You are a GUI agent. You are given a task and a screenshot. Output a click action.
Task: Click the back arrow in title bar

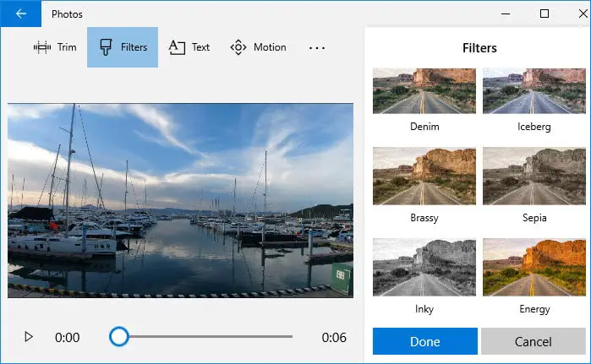coord(20,14)
